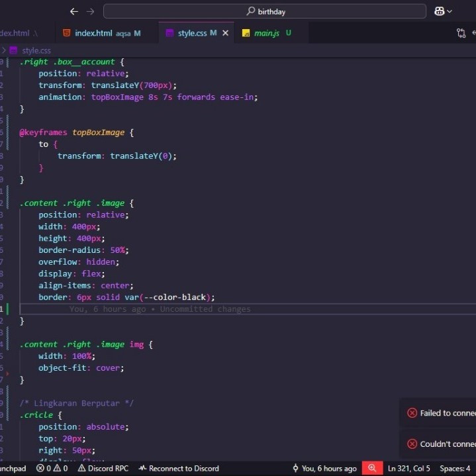Change indentation via Spaces: 4
Screen dimensions: 476x476
(x=455, y=468)
